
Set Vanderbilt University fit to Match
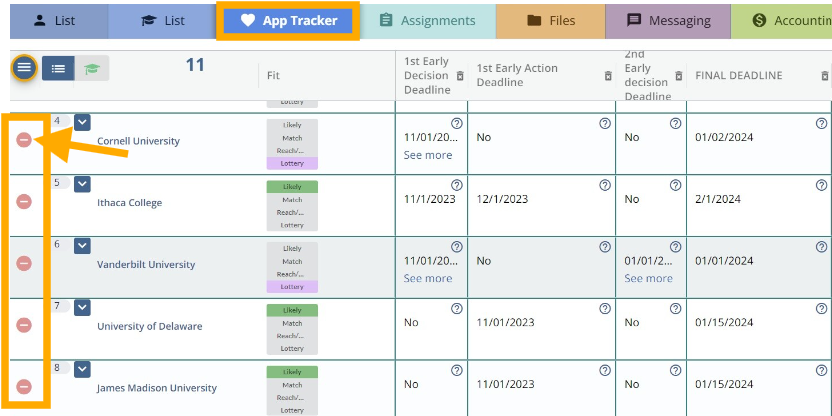292,261
